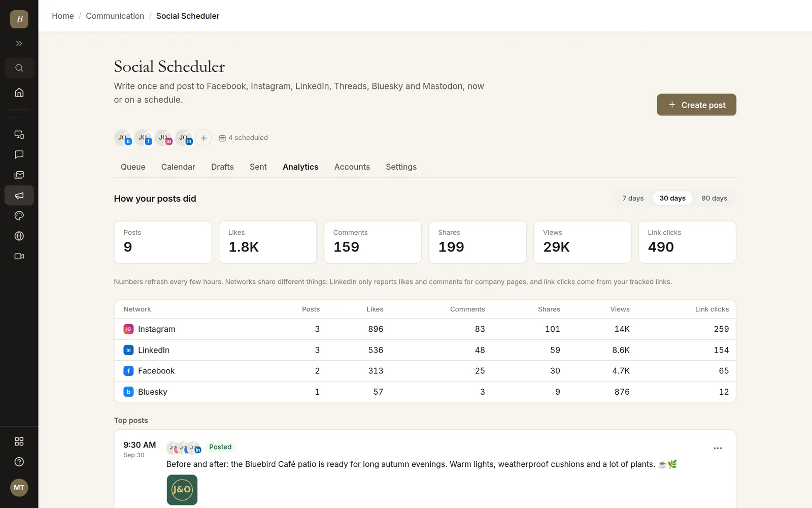Click the LinkedIn row in network table
Screen dimensions: 812x508
[x=425, y=350]
